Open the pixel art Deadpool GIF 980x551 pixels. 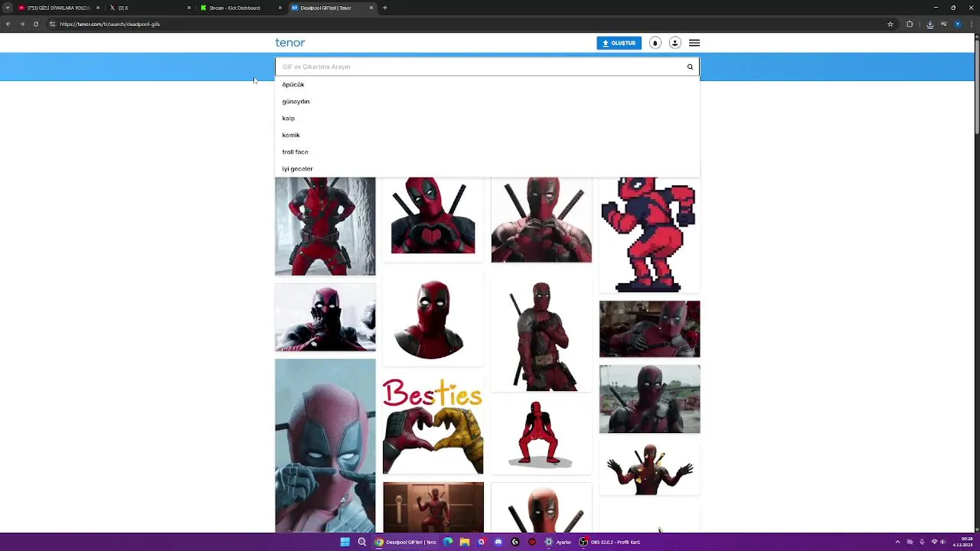649,235
